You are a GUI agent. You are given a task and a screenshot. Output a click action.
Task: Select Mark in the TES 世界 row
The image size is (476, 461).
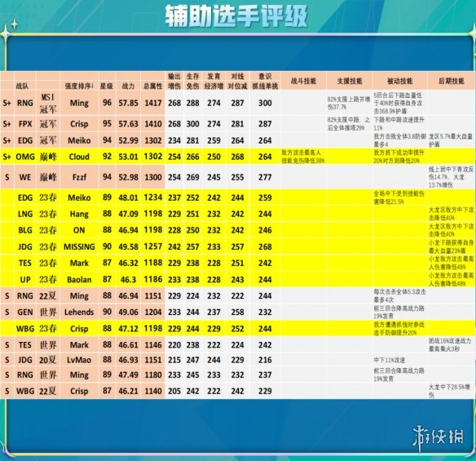tap(79, 345)
